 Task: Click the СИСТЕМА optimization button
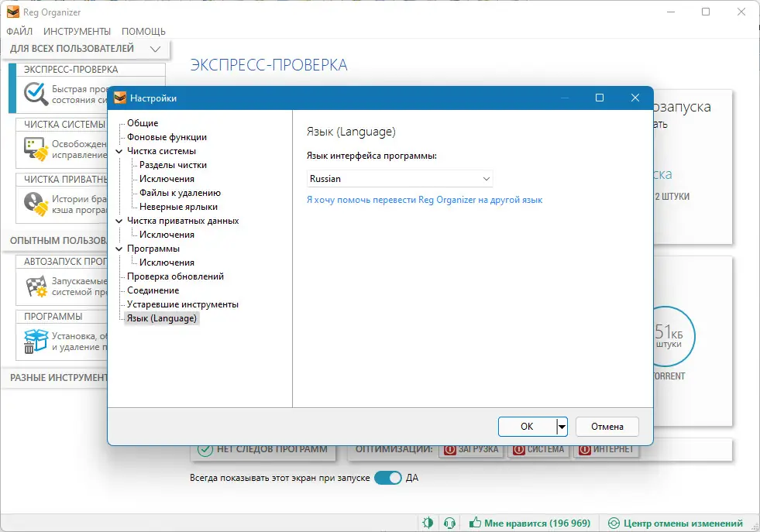click(538, 450)
